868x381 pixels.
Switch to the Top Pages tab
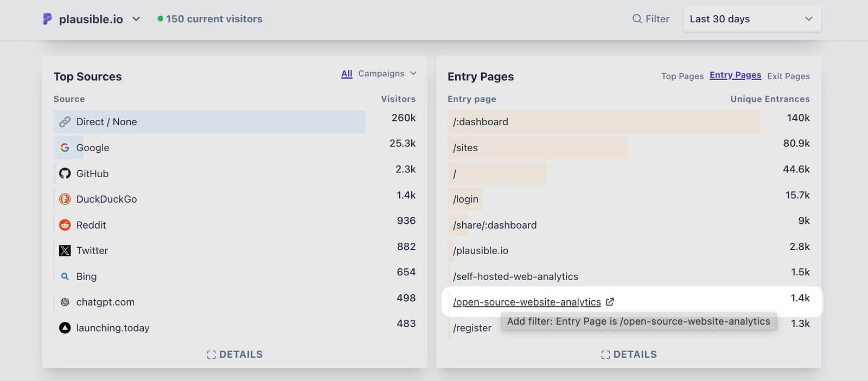tap(682, 76)
